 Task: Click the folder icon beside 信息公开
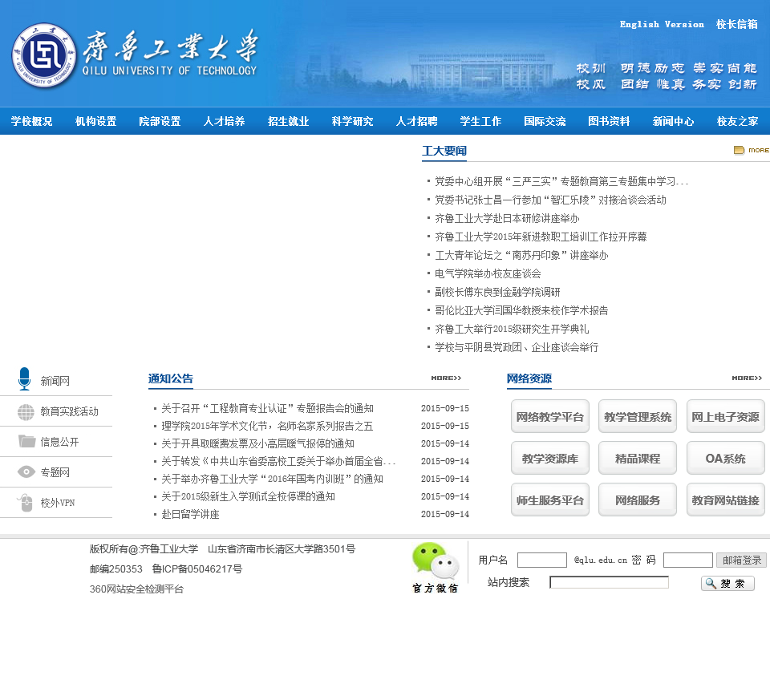pyautogui.click(x=26, y=441)
